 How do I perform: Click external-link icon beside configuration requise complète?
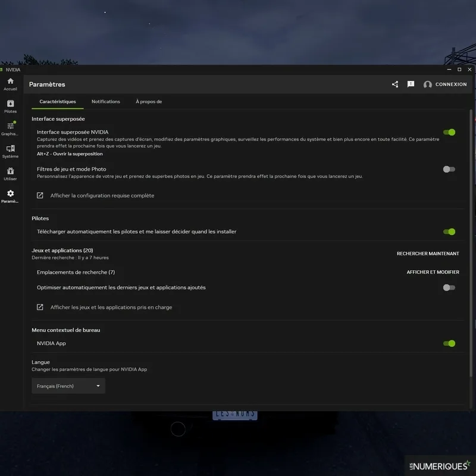coord(40,196)
